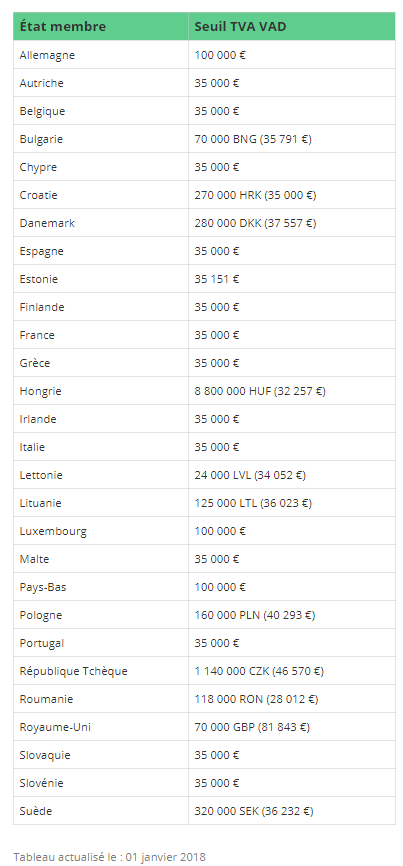This screenshot has width=403, height=866.
Task: Click the Suède 320 000 SEK threshold
Action: (254, 811)
